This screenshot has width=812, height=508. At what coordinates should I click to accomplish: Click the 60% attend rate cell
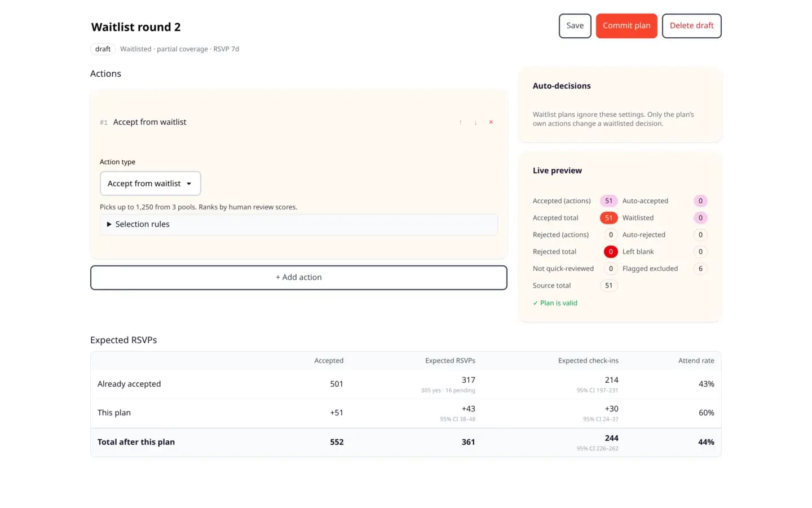pyautogui.click(x=707, y=413)
